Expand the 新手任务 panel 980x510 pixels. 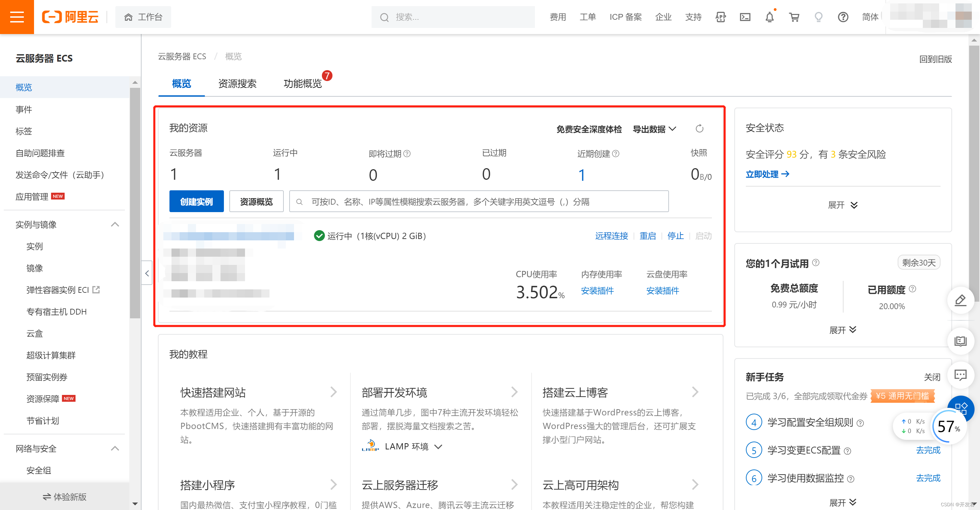tap(843, 502)
